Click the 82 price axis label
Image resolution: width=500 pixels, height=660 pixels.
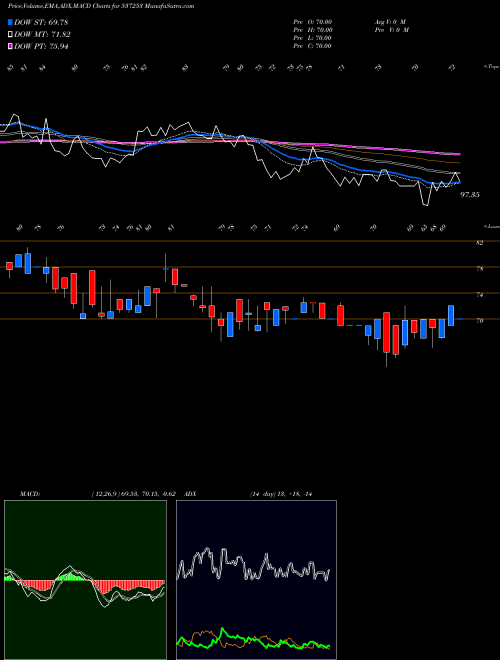click(479, 243)
